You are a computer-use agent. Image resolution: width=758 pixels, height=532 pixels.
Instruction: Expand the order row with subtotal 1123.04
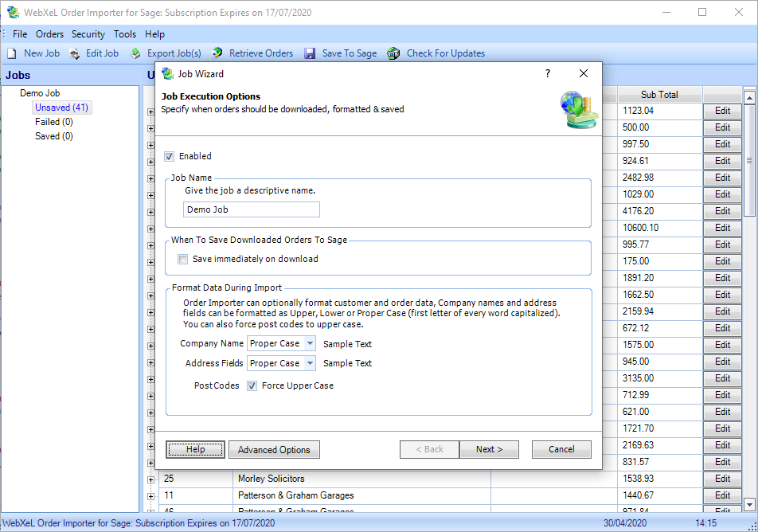[150, 111]
